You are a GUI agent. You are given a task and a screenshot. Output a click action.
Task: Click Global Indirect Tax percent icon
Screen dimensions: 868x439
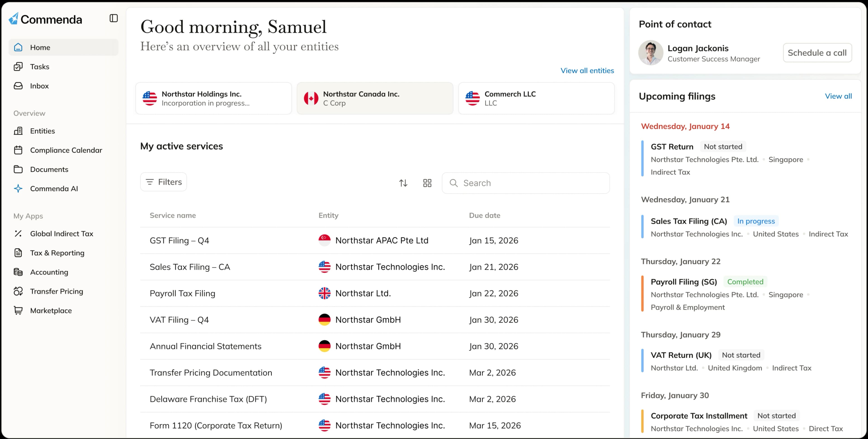tap(18, 234)
